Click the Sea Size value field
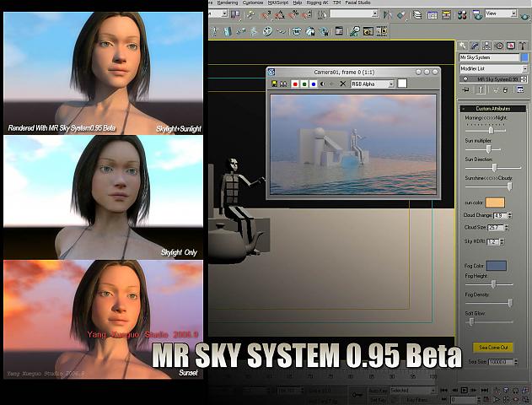Image resolution: width=532 pixels, height=405 pixels. coord(501,362)
